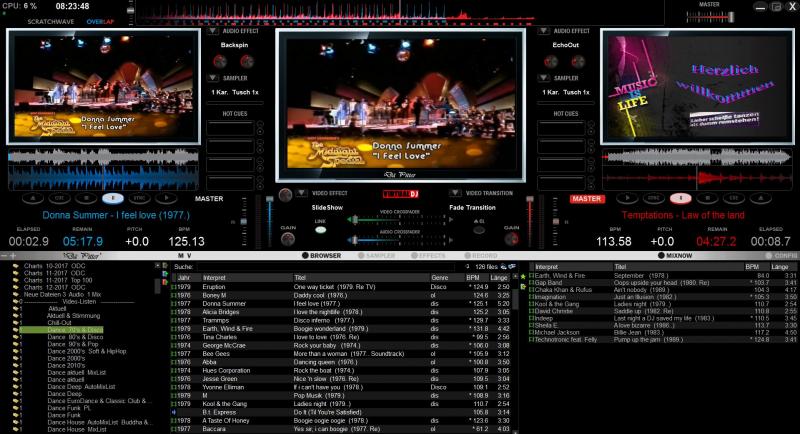Stop the right deck playback
The image size is (800, 434).
click(707, 198)
